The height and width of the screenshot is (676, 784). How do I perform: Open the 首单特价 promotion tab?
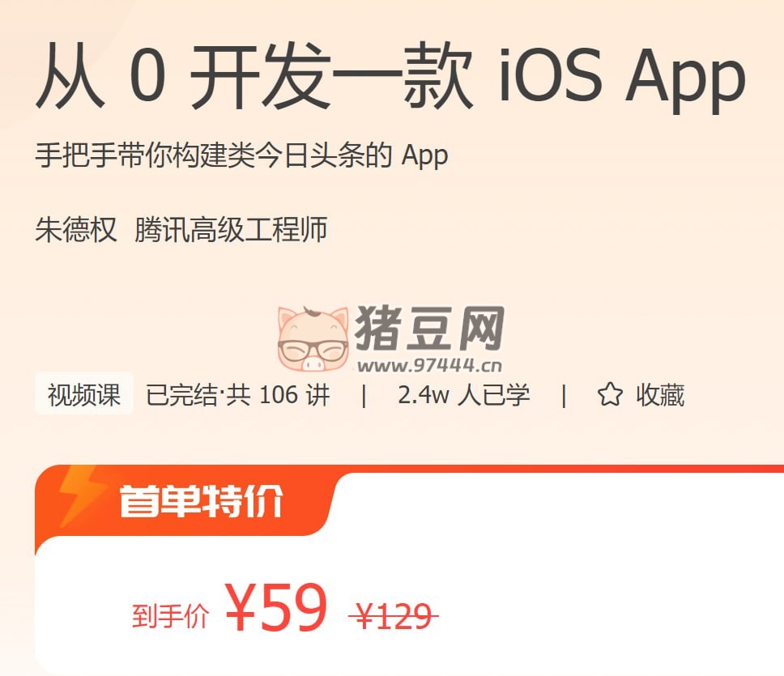201,500
